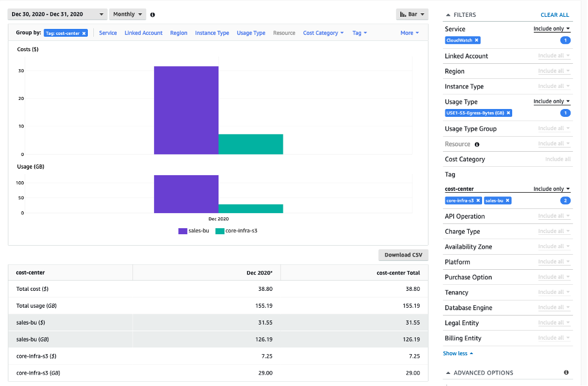The width and height of the screenshot is (588, 386).
Task: Collapse the FILTERS panel
Action: pyautogui.click(x=448, y=14)
